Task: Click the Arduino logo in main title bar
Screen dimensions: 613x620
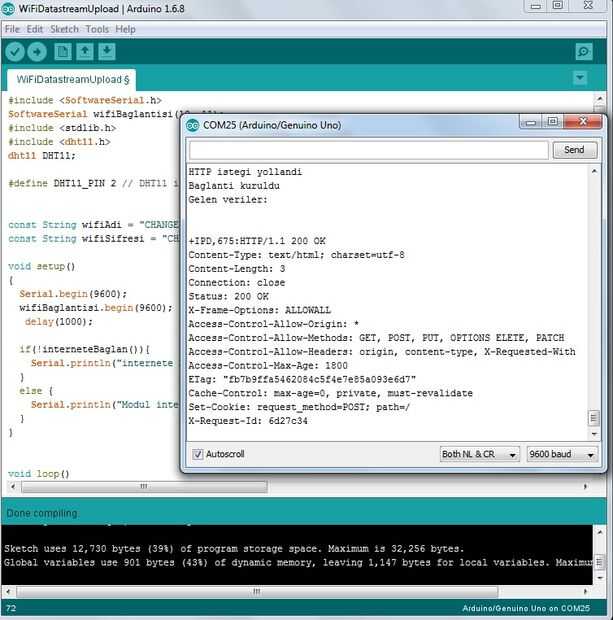Action: pos(8,9)
